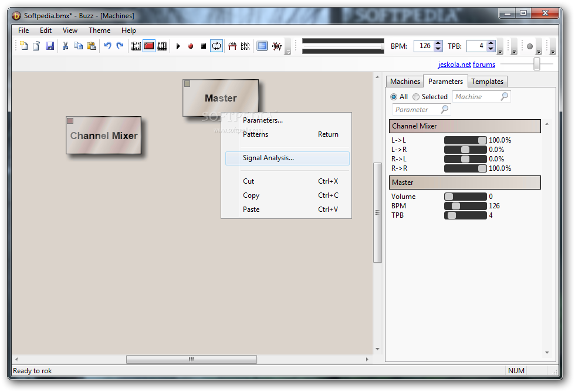This screenshot has width=575, height=392.
Task: Click the Master BPM parameter slider
Action: tap(465, 206)
